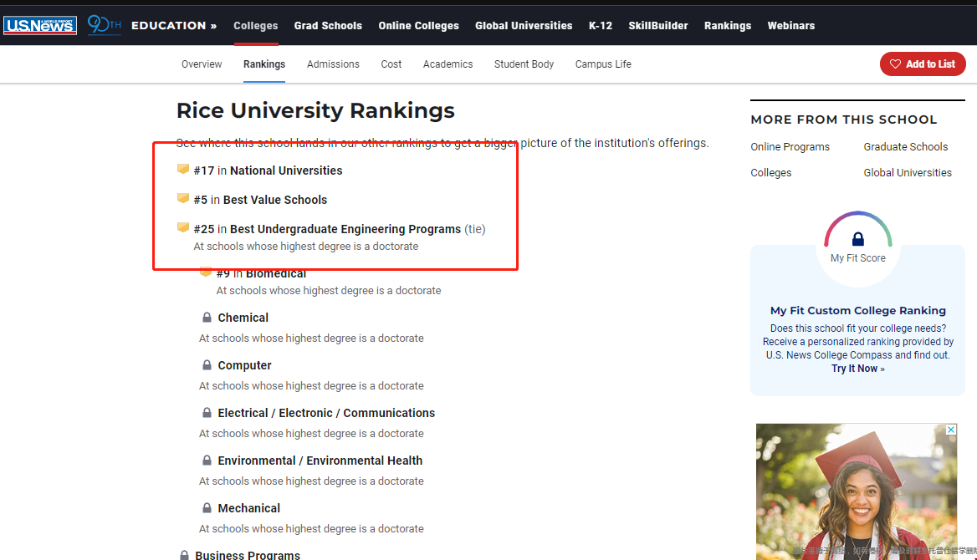Open the Best Value Schools ranking link
This screenshot has height=560, width=977.
pyautogui.click(x=274, y=200)
